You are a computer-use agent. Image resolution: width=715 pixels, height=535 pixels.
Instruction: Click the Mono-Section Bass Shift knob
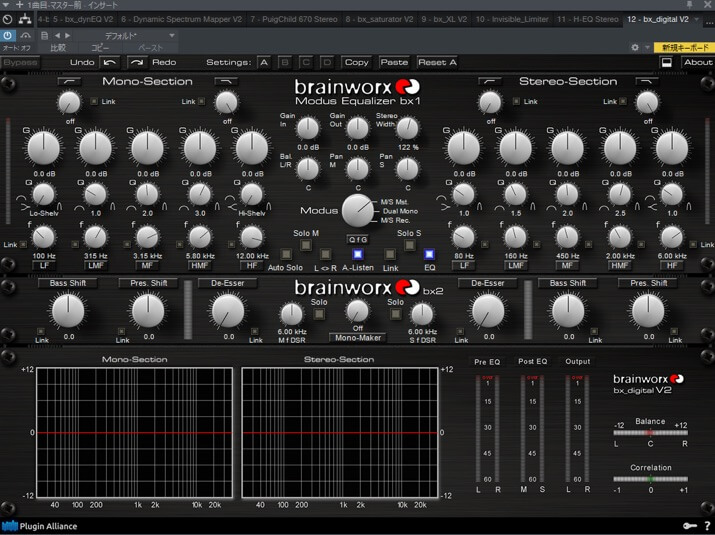[x=68, y=312]
